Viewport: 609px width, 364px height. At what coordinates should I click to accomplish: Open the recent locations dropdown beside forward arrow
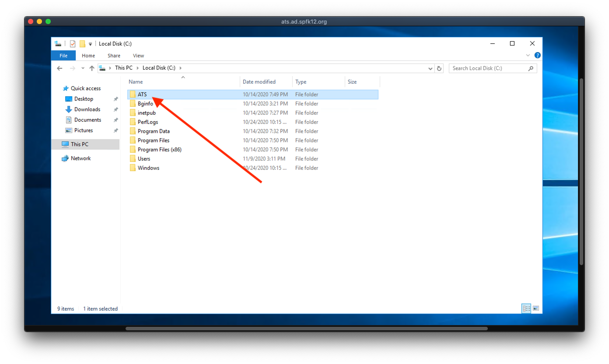[83, 68]
